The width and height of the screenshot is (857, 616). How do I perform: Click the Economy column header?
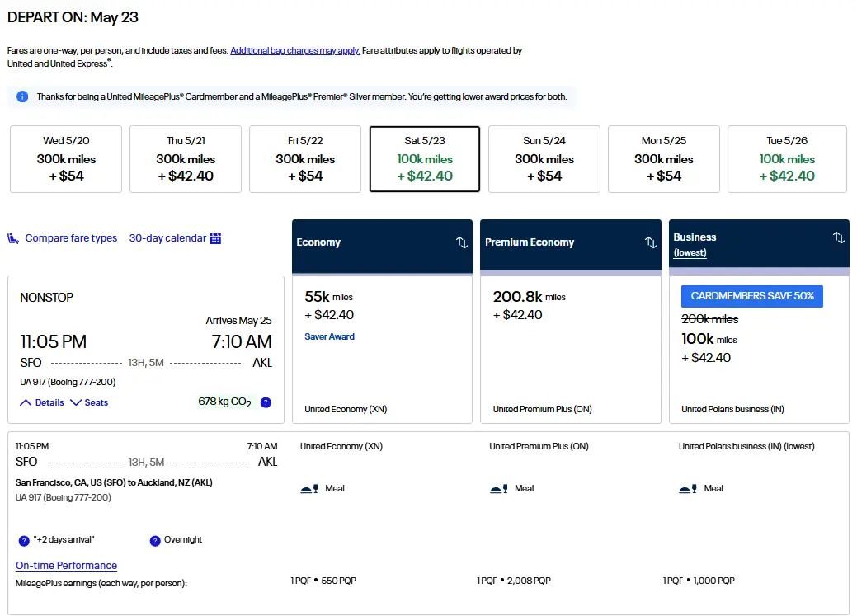[382, 246]
